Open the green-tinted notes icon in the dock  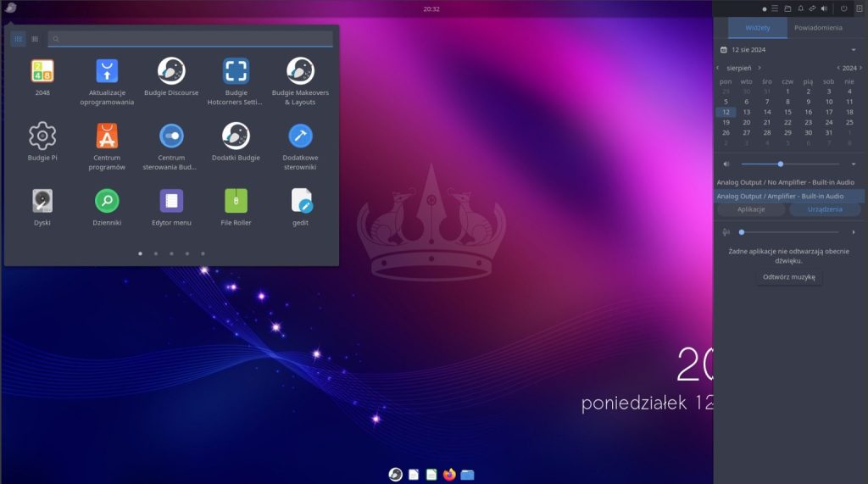431,474
